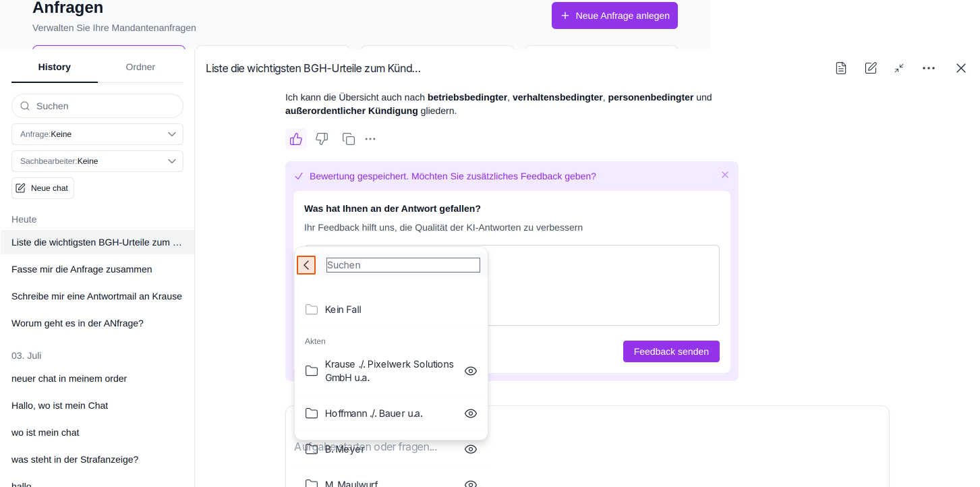Click the edit pencil icon in chat header
Image resolution: width=980 pixels, height=487 pixels.
[871, 68]
